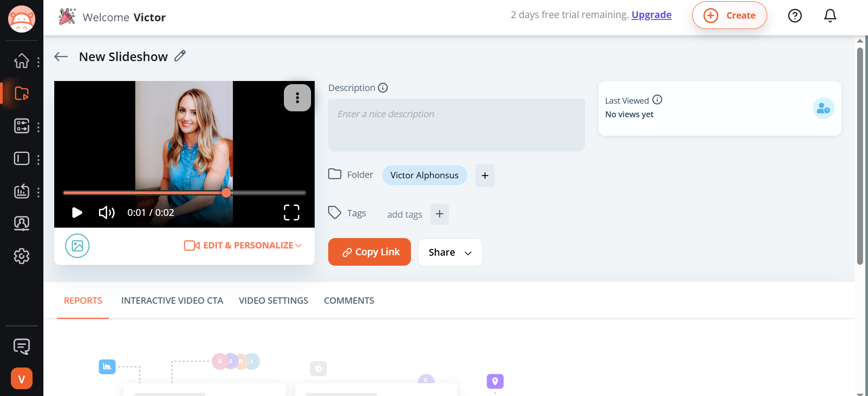Screen dimensions: 868x396
Task: Click the thumbnail image icon below the video
Action: coord(77,246)
